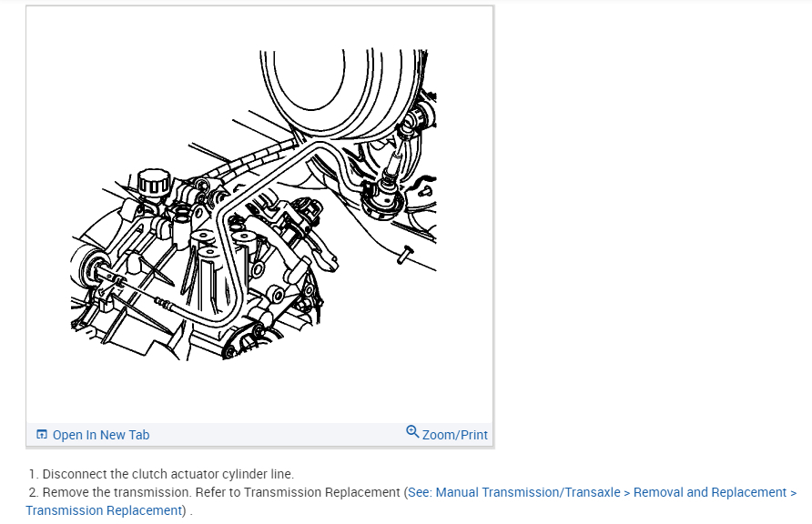Viewport: 812px width, 524px height.
Task: Click step 2 Remove the transmission text
Action: pos(117,492)
